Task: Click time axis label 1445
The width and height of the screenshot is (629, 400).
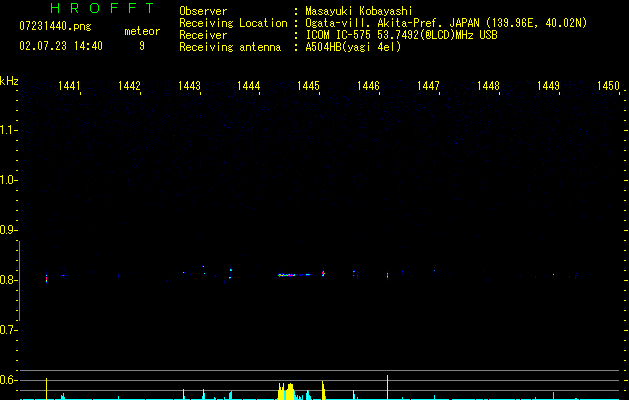Action: tap(308, 86)
